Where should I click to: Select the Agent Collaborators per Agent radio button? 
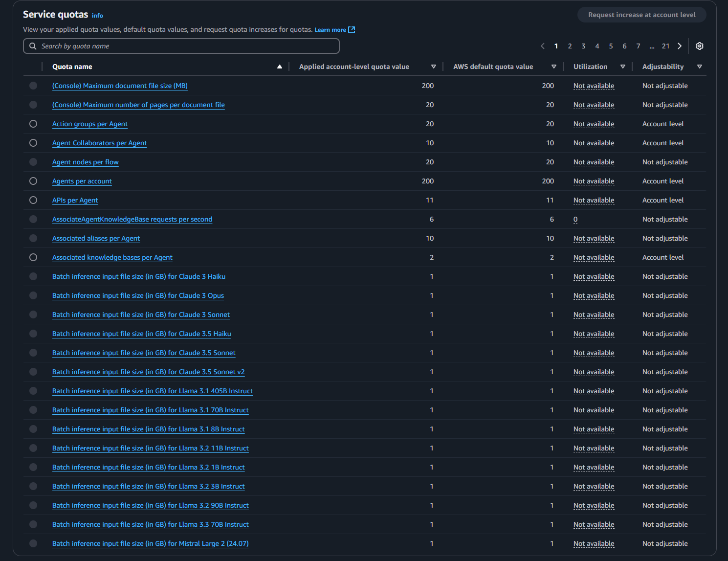click(33, 143)
